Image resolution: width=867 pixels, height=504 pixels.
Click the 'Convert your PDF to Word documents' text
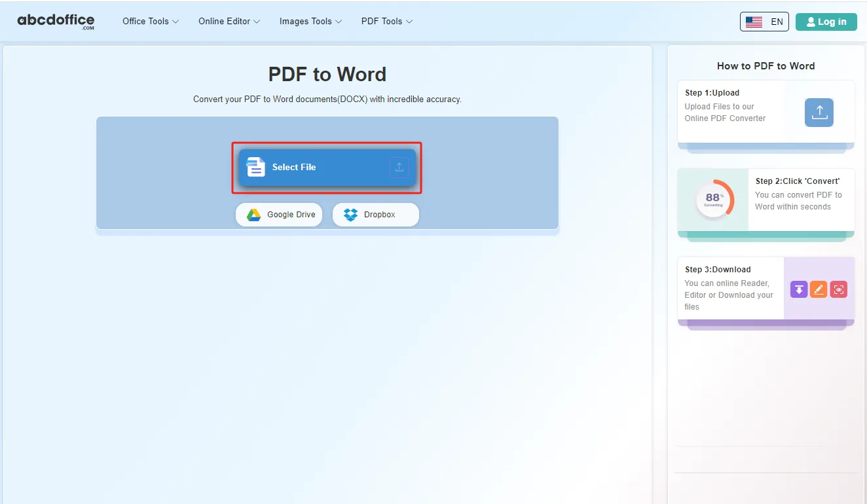(327, 99)
